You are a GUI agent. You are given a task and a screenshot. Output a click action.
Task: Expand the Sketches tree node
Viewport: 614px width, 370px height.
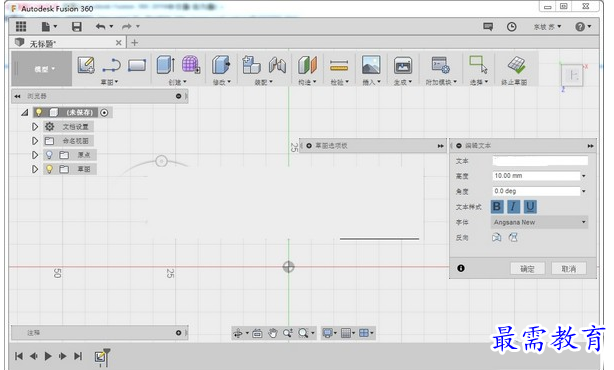point(35,169)
